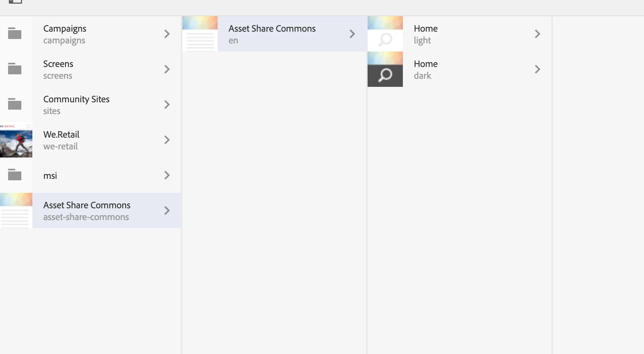Open the msi item title
This screenshot has width=644, height=354.
[x=50, y=176]
